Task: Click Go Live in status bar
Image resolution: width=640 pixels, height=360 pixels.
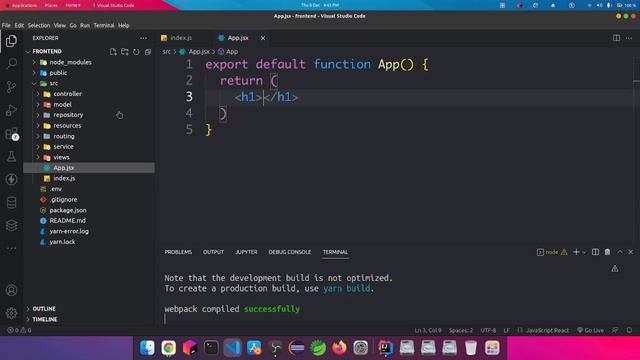Action: point(591,330)
